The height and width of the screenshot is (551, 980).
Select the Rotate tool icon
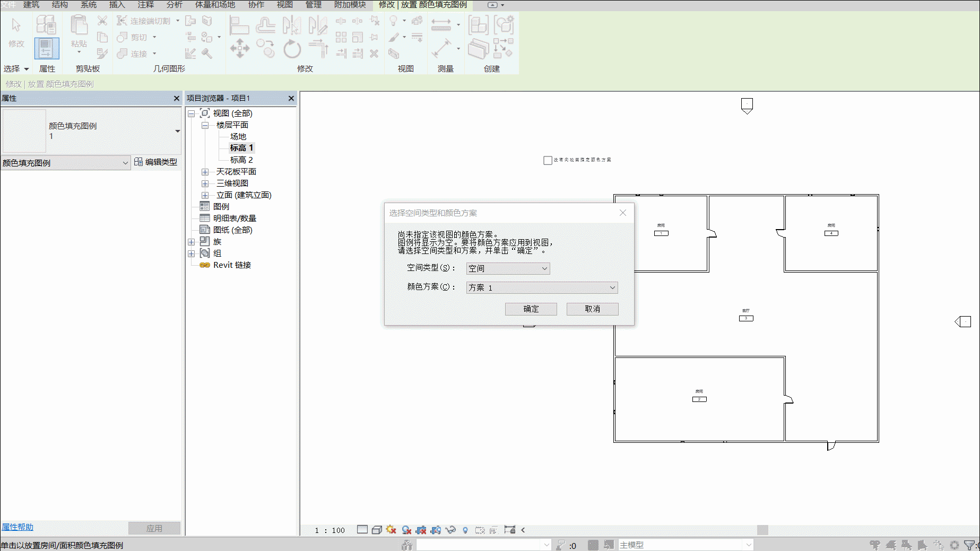[x=292, y=49]
